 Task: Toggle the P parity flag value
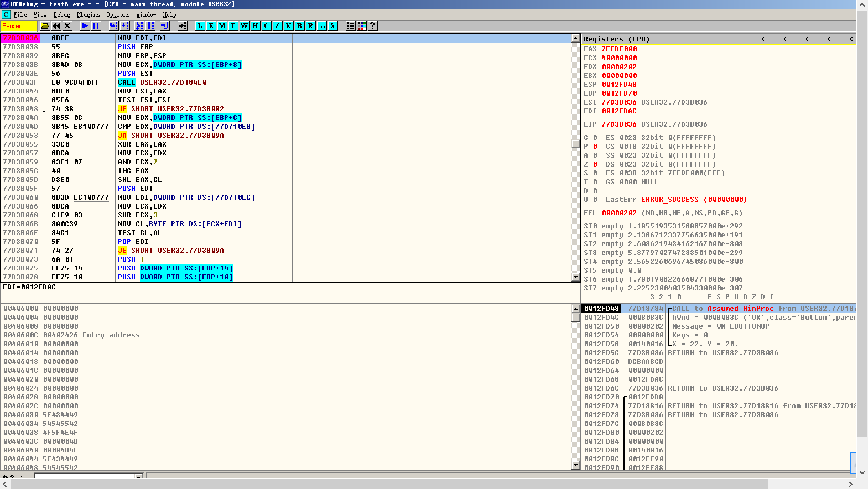595,147
